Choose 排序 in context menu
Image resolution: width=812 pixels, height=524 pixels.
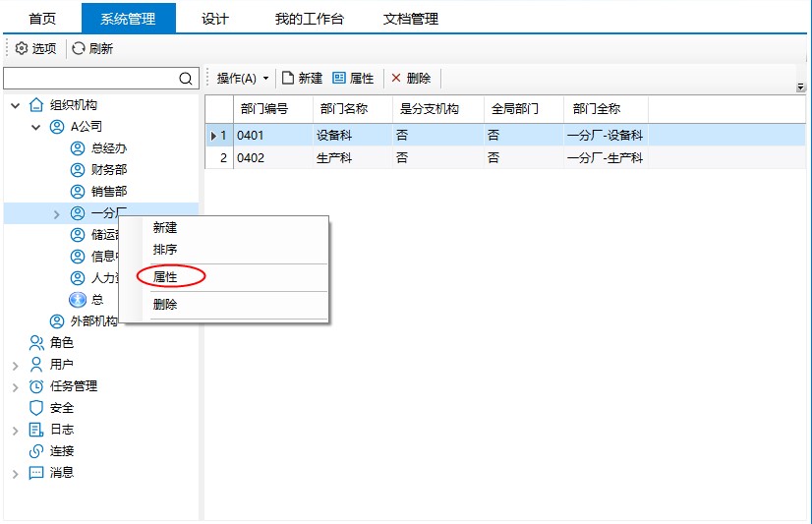point(165,249)
